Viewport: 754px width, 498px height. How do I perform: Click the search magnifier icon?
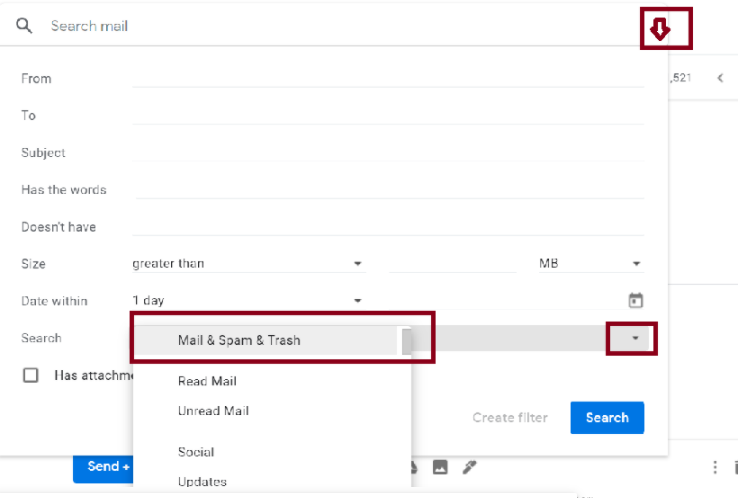[24, 26]
